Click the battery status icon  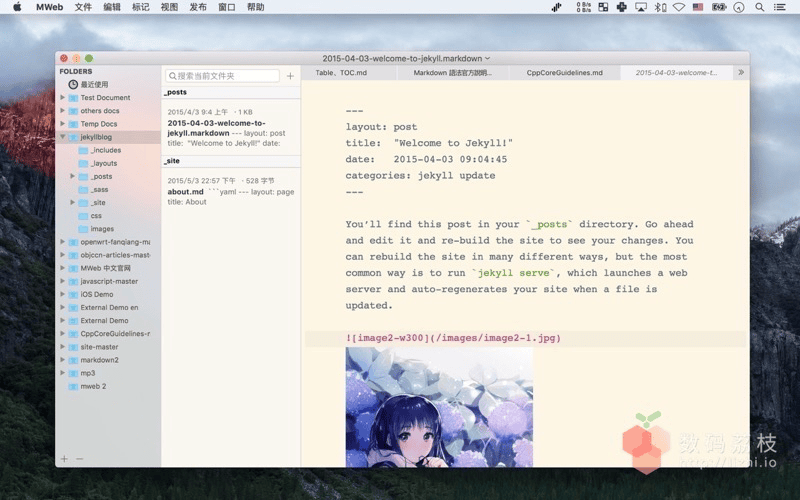pyautogui.click(x=719, y=7)
